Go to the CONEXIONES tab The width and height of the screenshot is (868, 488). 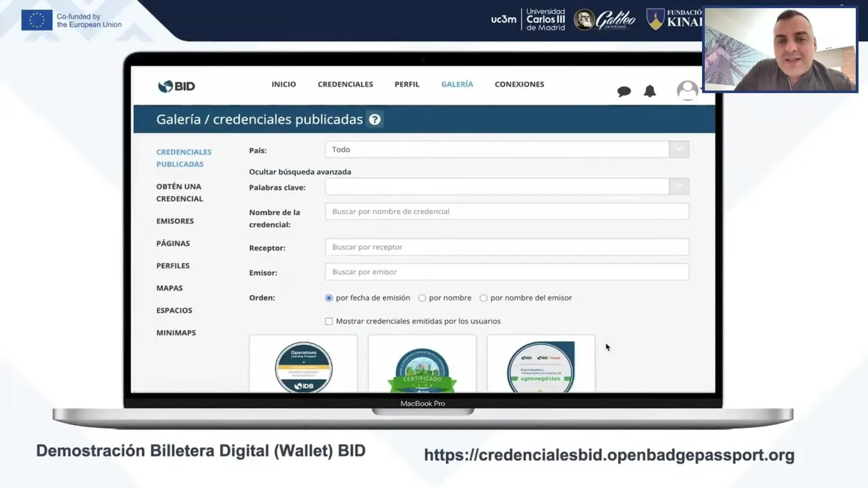click(x=519, y=84)
